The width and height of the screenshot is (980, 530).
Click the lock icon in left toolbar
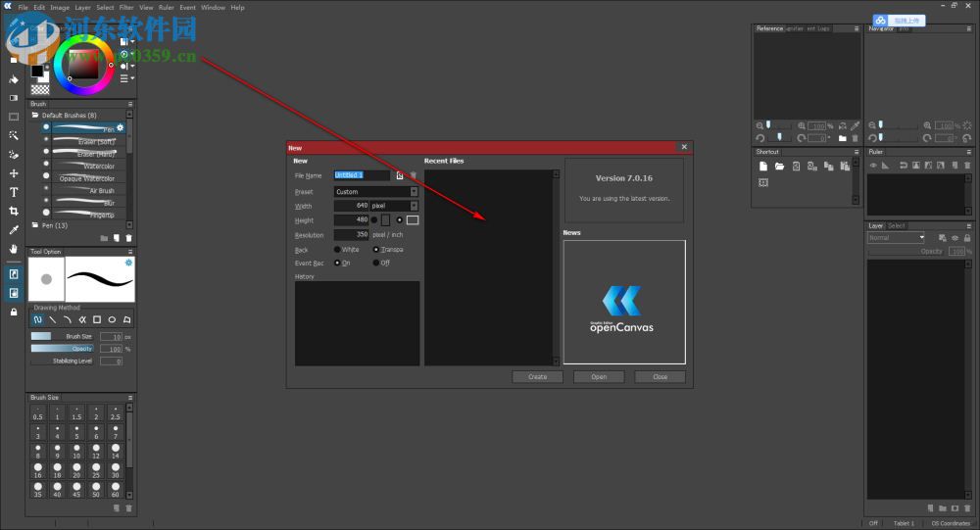(x=14, y=312)
